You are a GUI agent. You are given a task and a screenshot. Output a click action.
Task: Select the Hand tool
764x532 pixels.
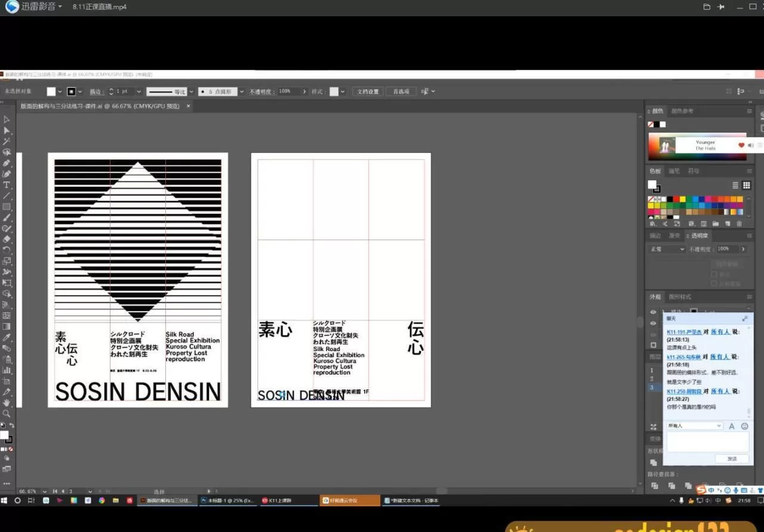(x=7, y=403)
